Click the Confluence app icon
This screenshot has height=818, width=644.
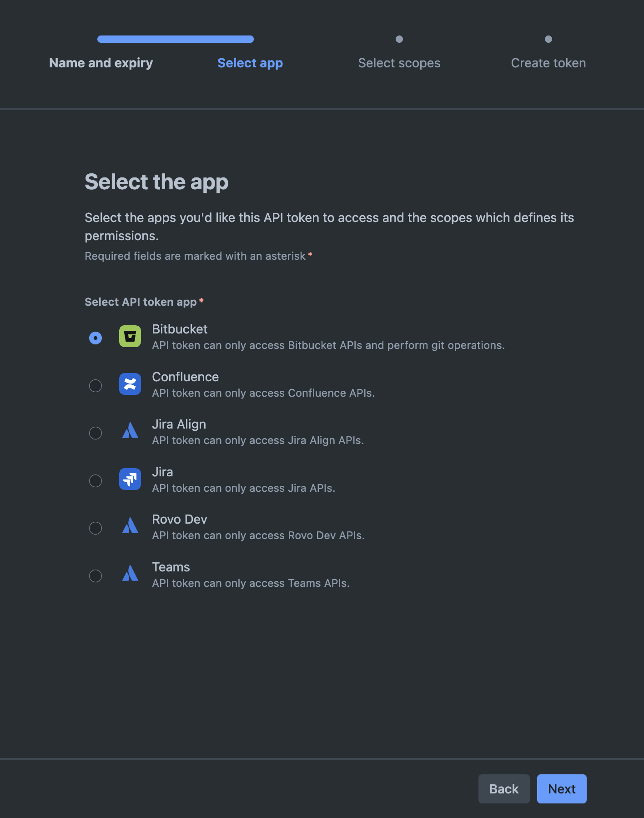[130, 384]
